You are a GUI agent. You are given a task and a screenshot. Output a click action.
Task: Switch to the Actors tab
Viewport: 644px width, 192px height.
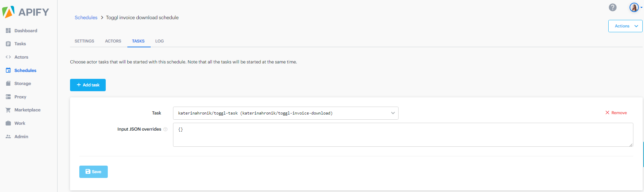click(113, 41)
